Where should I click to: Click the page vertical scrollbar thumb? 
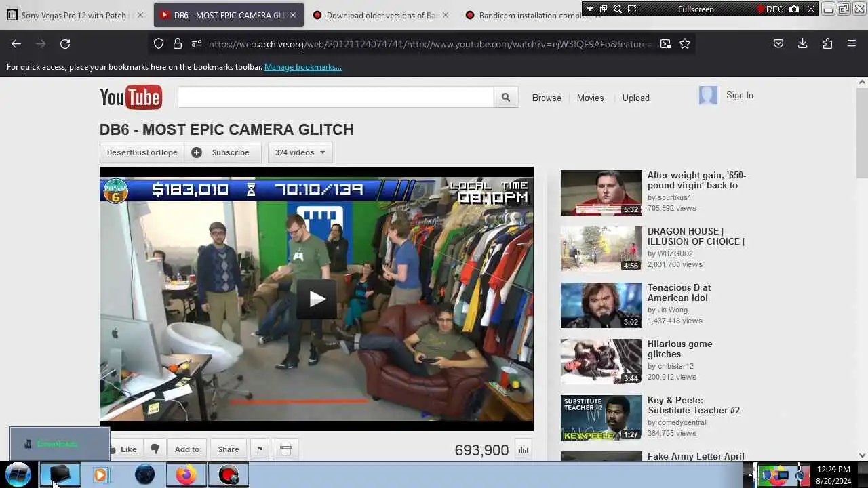(x=862, y=132)
